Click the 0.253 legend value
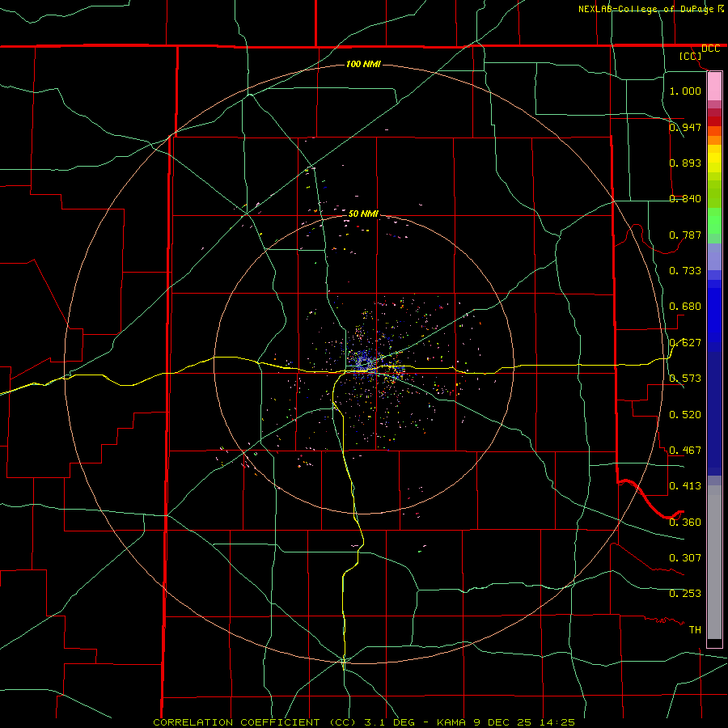Screen dimensions: 728x728 685,594
